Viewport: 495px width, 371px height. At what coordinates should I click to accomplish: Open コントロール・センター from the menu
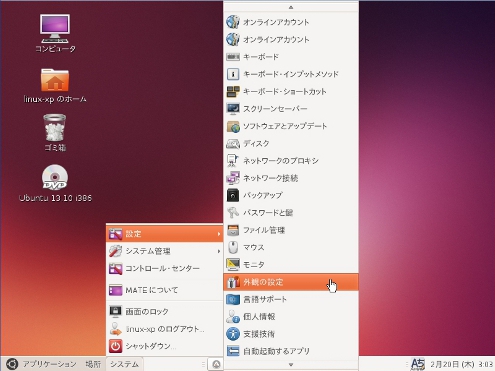(164, 269)
